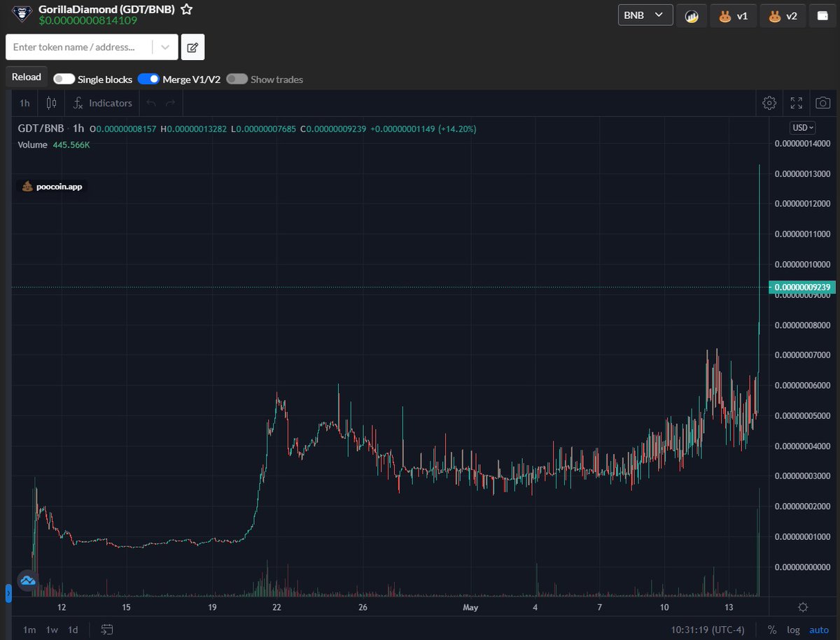Favorite GorillaDiamond with the star icon
Image resolution: width=840 pixels, height=640 pixels.
click(x=186, y=9)
